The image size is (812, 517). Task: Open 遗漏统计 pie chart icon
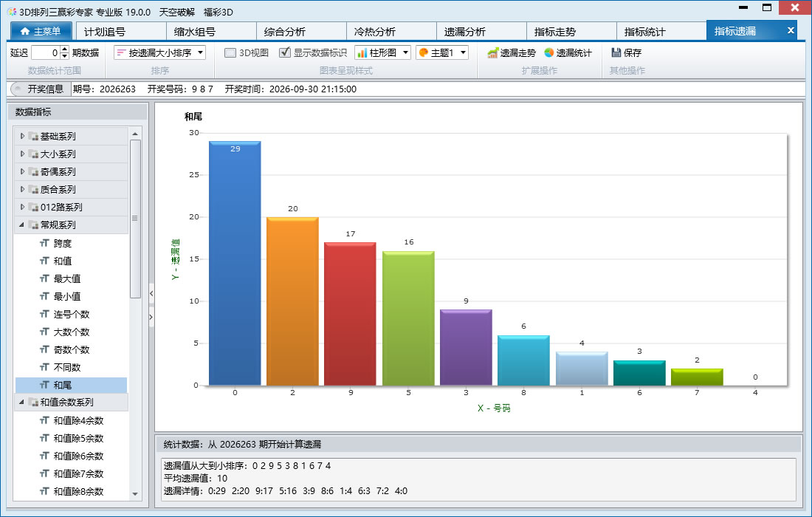(x=549, y=53)
